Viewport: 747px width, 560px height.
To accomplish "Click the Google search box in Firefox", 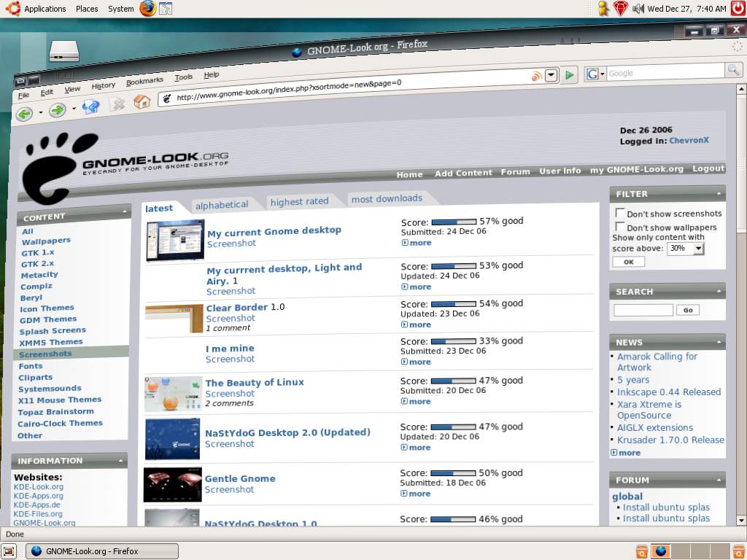I will click(x=665, y=72).
